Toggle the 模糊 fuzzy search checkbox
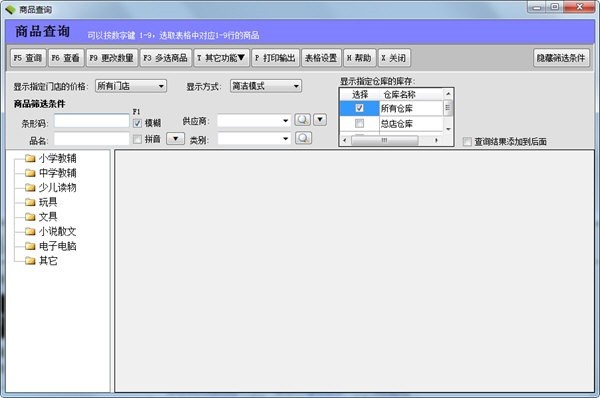 (137, 123)
